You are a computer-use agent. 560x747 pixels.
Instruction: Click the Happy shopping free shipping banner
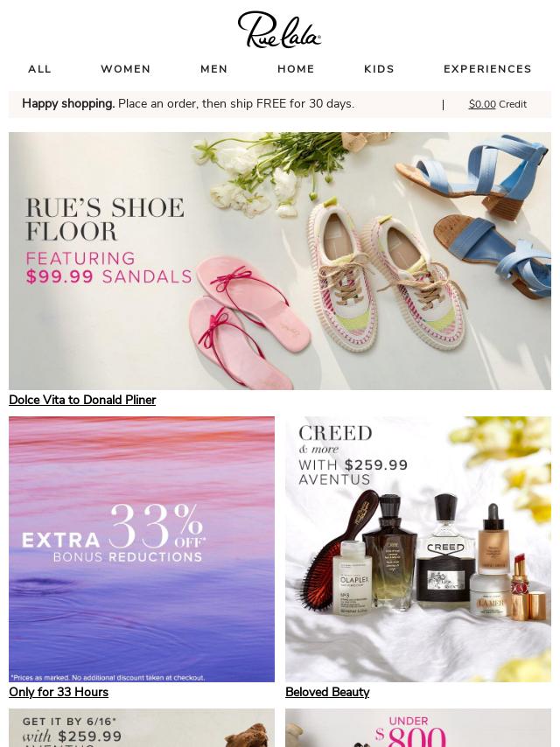click(x=188, y=104)
